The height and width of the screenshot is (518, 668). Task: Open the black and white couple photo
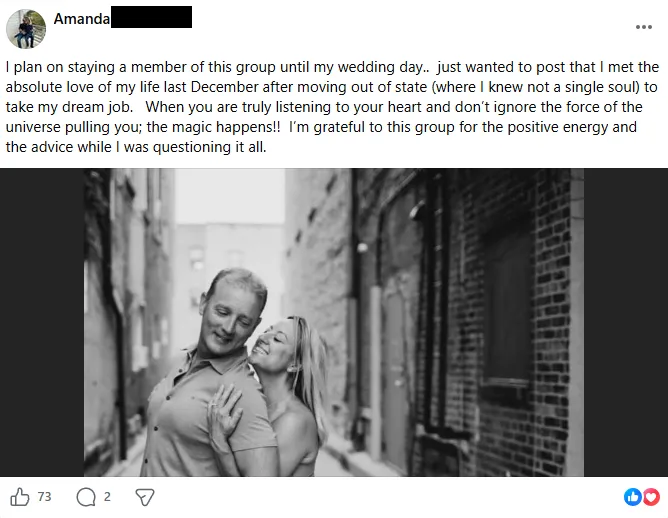(x=334, y=322)
